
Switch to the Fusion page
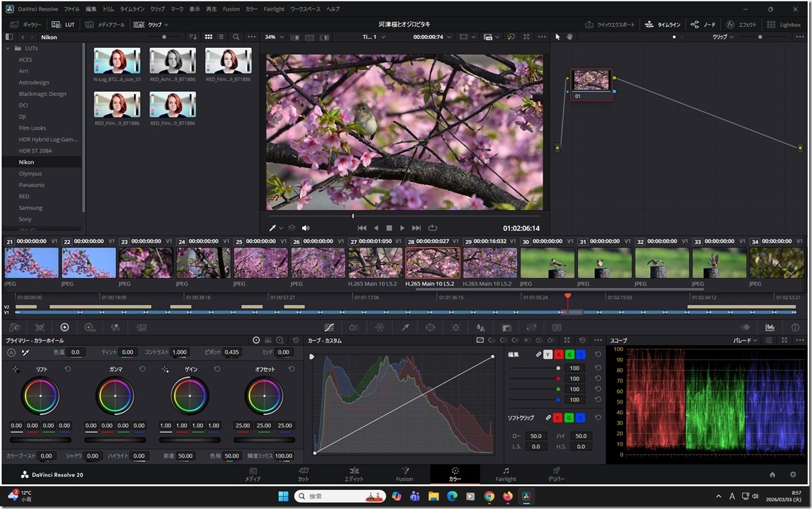pyautogui.click(x=404, y=475)
